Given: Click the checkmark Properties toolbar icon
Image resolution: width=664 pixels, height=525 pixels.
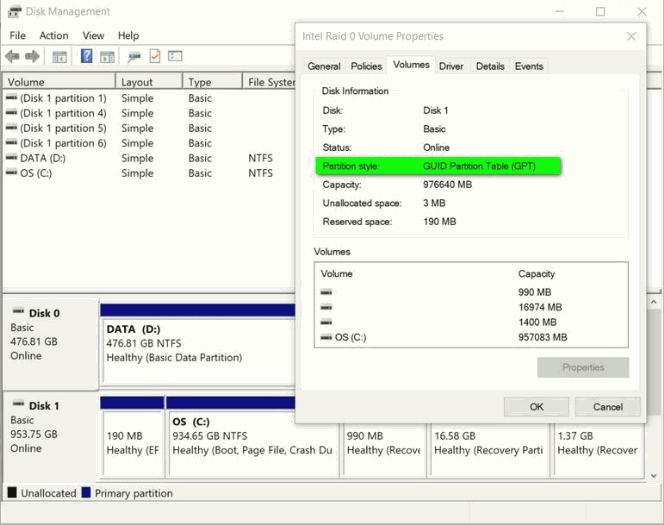Looking at the screenshot, I should click(x=155, y=57).
